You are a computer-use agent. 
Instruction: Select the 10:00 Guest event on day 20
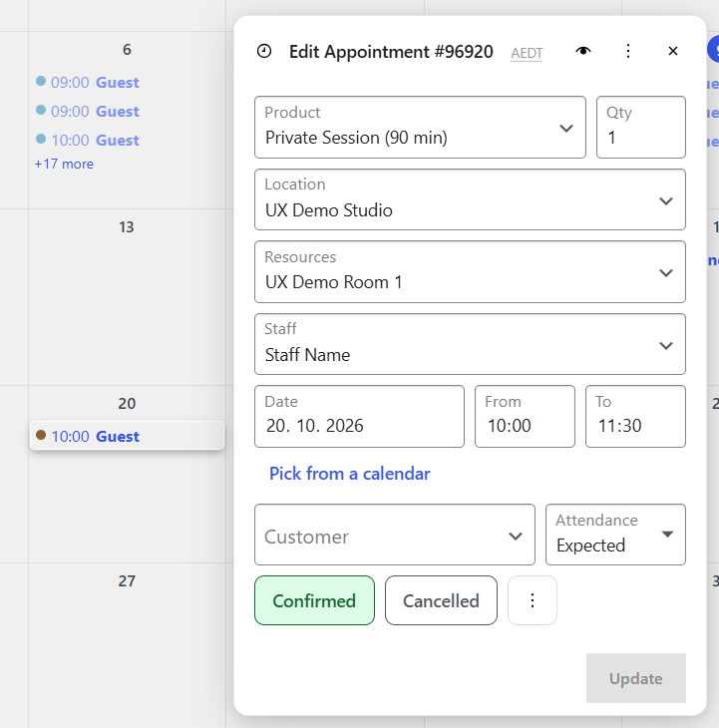(x=127, y=436)
